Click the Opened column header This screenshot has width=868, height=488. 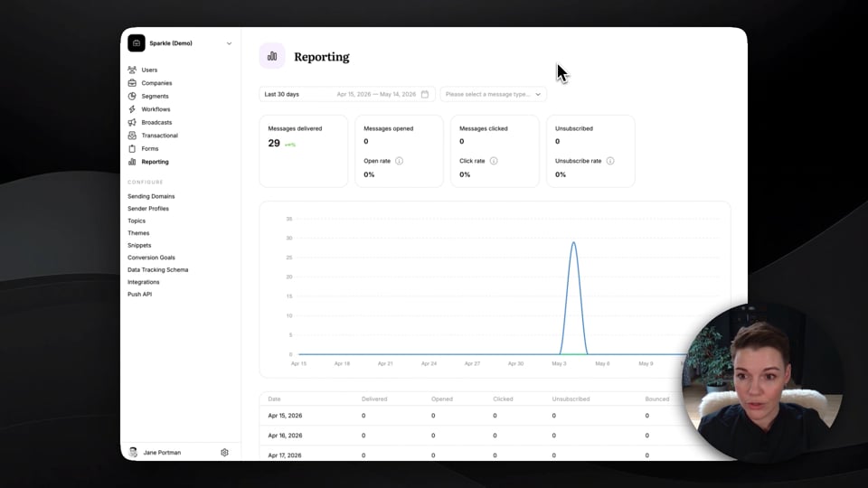[442, 399]
